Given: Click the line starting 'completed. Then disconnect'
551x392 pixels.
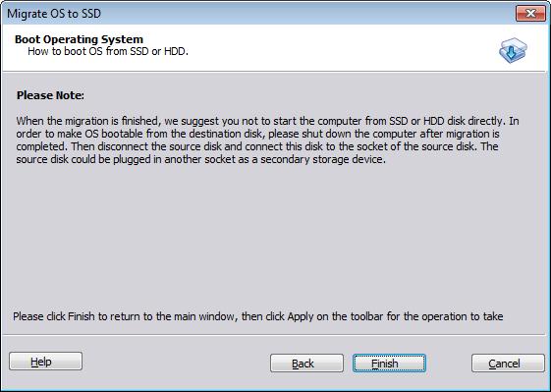Looking at the screenshot, I should click(257, 146).
